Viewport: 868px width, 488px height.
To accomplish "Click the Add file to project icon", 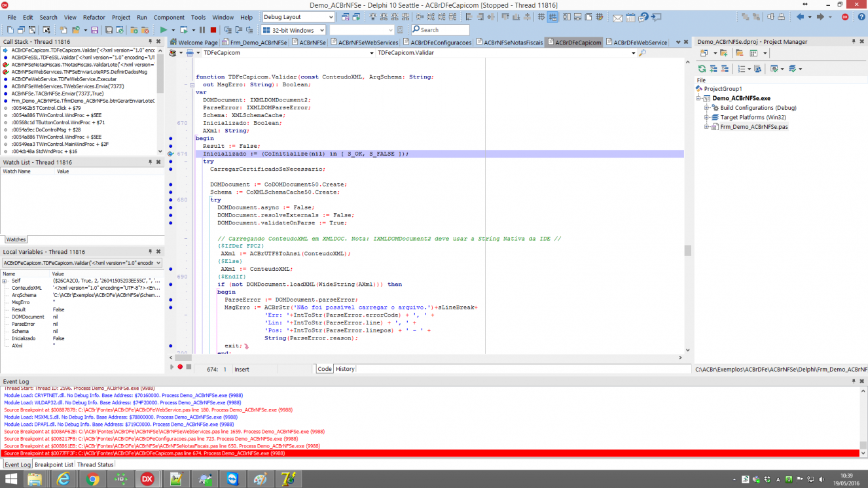I will [135, 30].
